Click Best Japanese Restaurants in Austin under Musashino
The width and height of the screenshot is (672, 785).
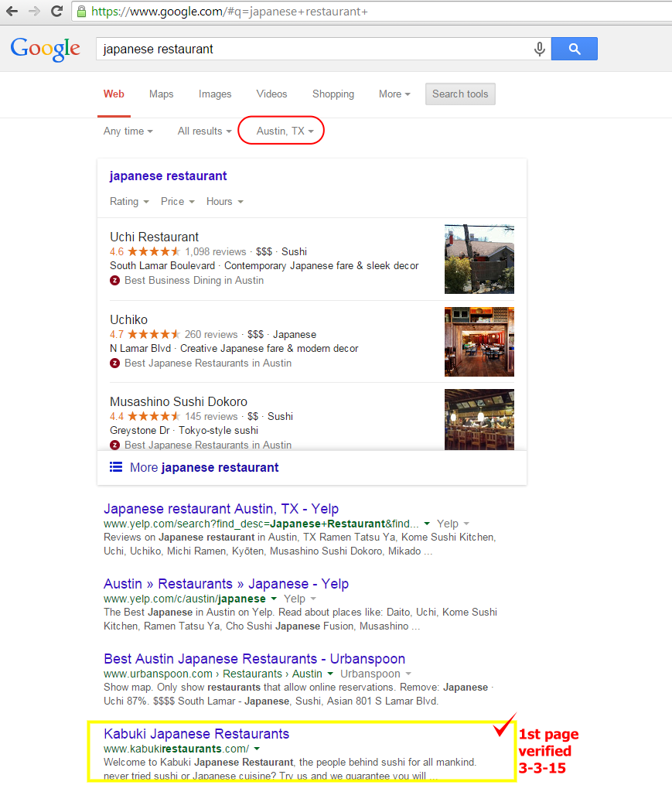208,445
